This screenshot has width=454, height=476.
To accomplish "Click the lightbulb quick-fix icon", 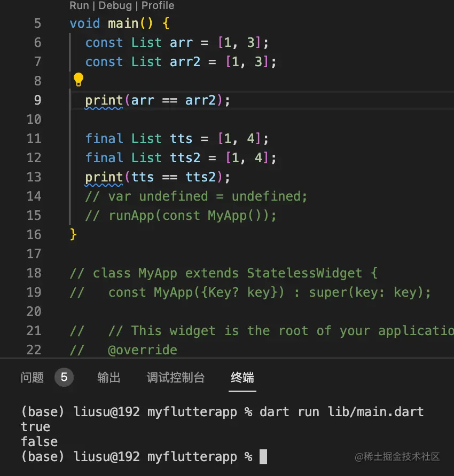I will [x=79, y=80].
